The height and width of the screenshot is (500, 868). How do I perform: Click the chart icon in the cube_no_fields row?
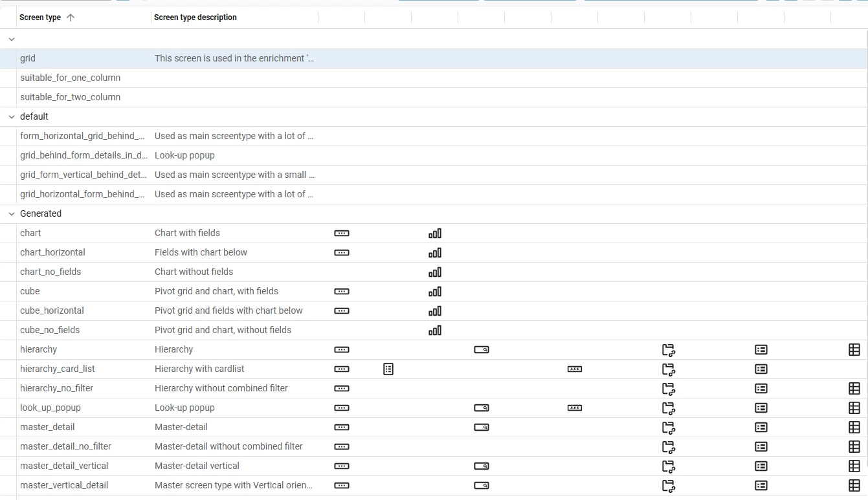[x=435, y=331]
